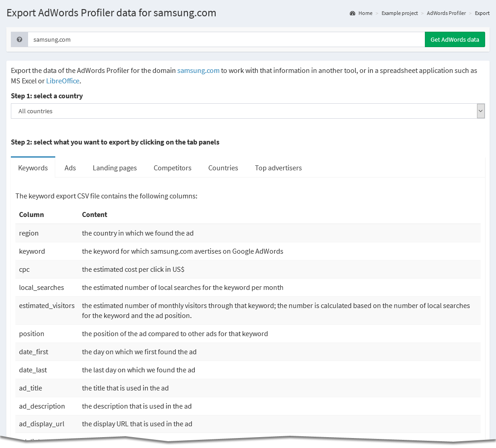
Task: Click the help question mark icon
Action: 19,39
